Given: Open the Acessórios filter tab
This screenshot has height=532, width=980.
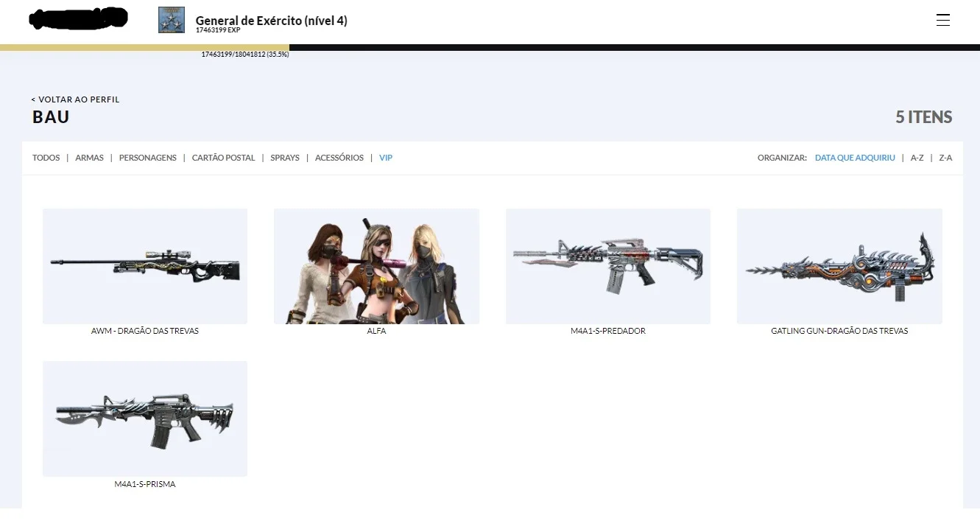Looking at the screenshot, I should [339, 158].
